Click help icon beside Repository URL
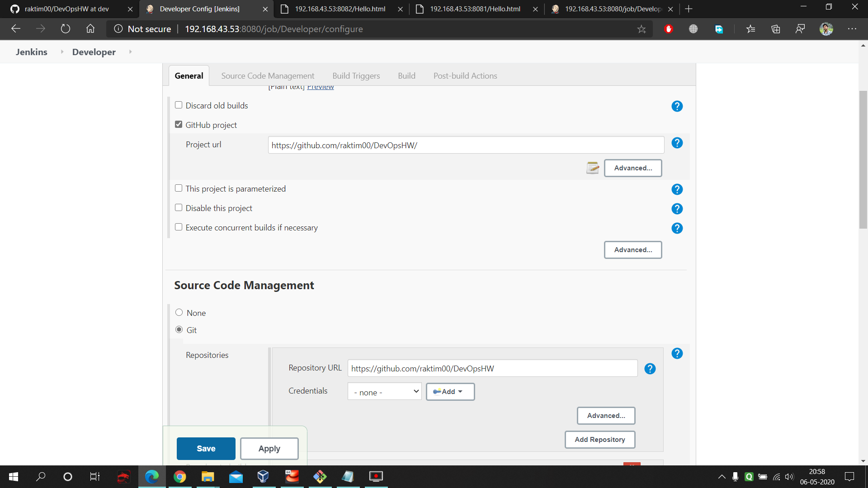The height and width of the screenshot is (488, 868). (650, 369)
